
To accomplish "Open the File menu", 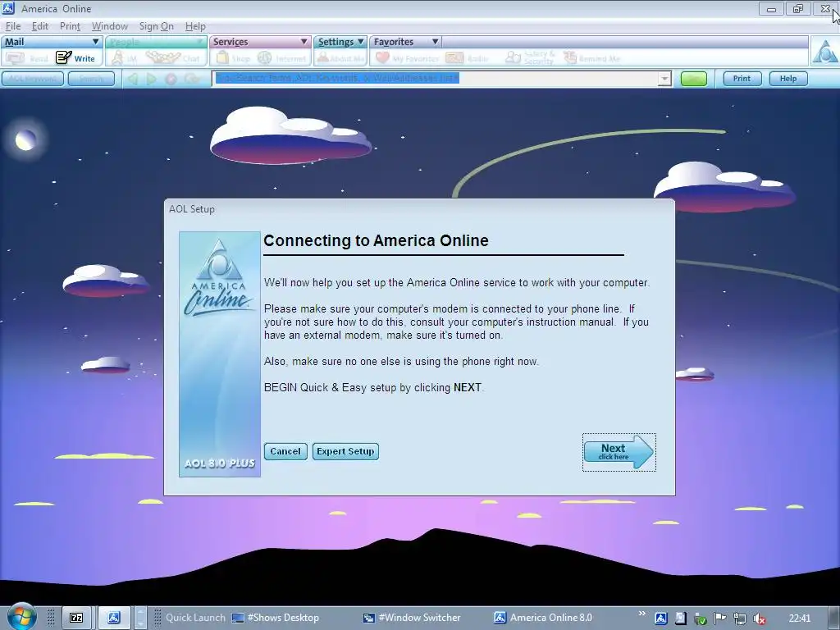I will click(x=13, y=25).
